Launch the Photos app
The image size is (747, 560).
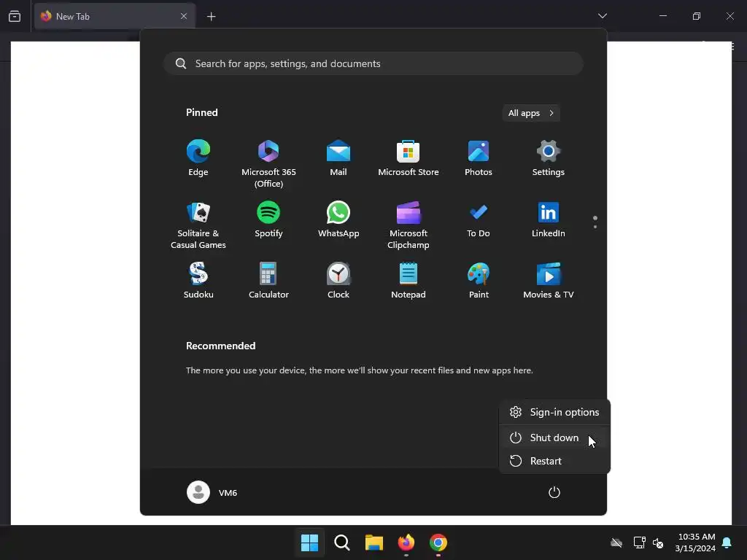479,158
